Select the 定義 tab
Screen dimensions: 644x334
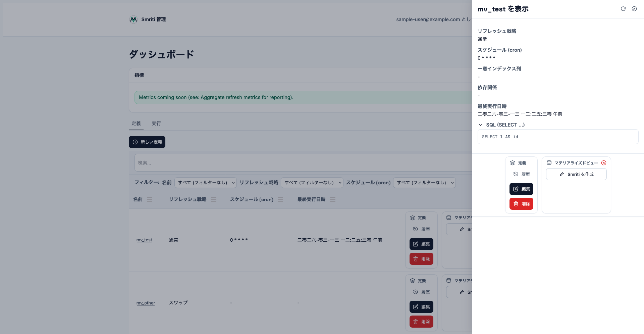136,124
